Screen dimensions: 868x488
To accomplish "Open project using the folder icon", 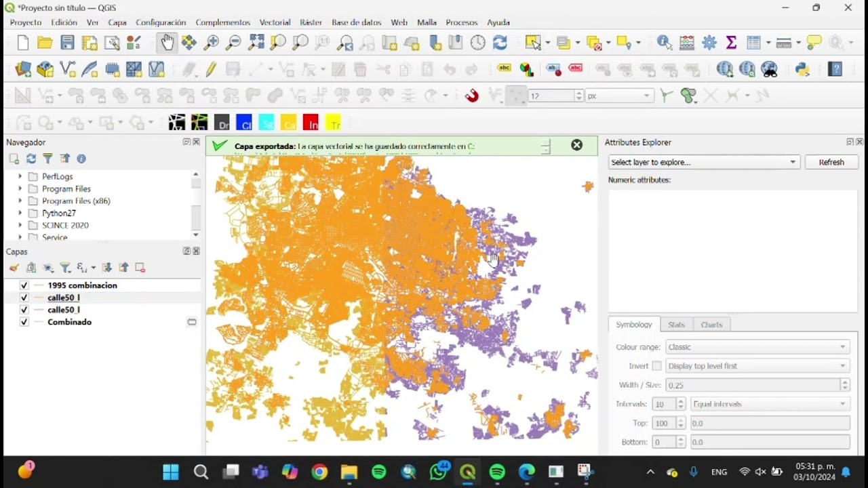I will pyautogui.click(x=45, y=43).
